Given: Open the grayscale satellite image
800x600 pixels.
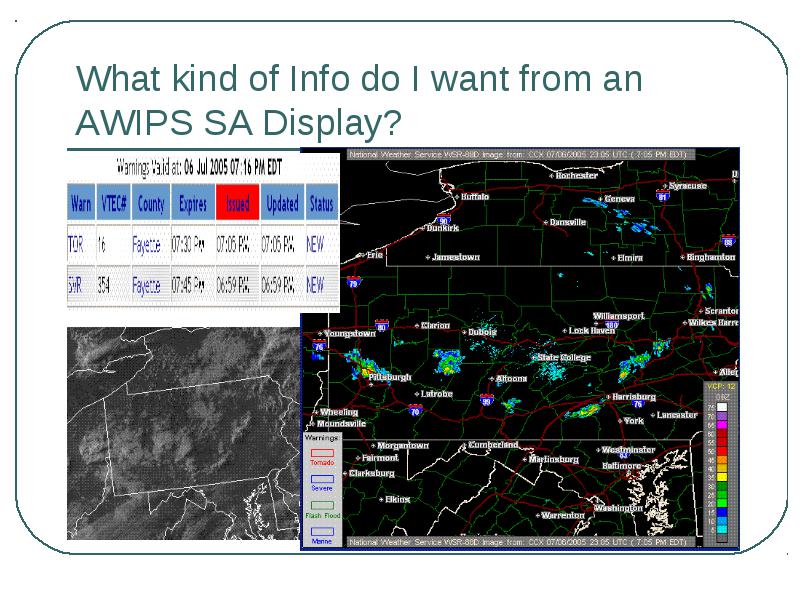Looking at the screenshot, I should click(x=184, y=434).
